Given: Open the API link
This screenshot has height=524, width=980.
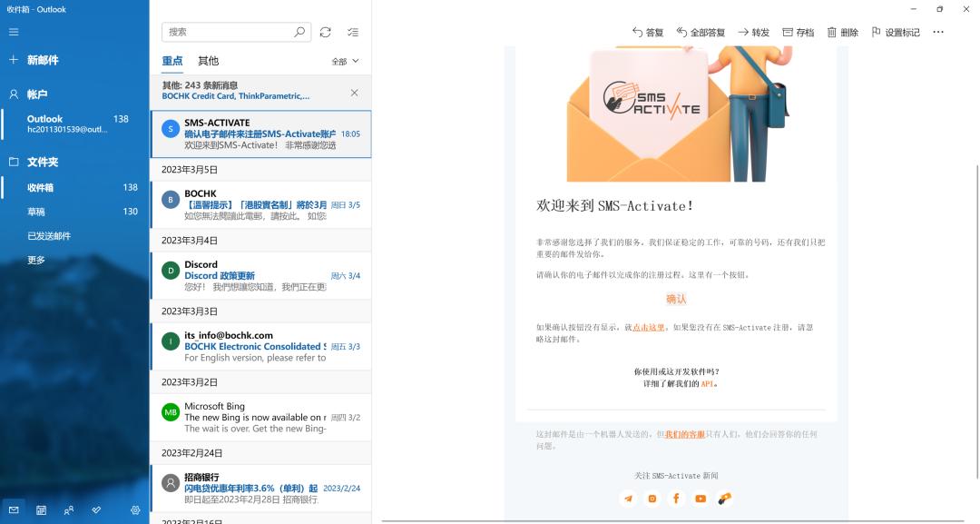Looking at the screenshot, I should pos(706,384).
